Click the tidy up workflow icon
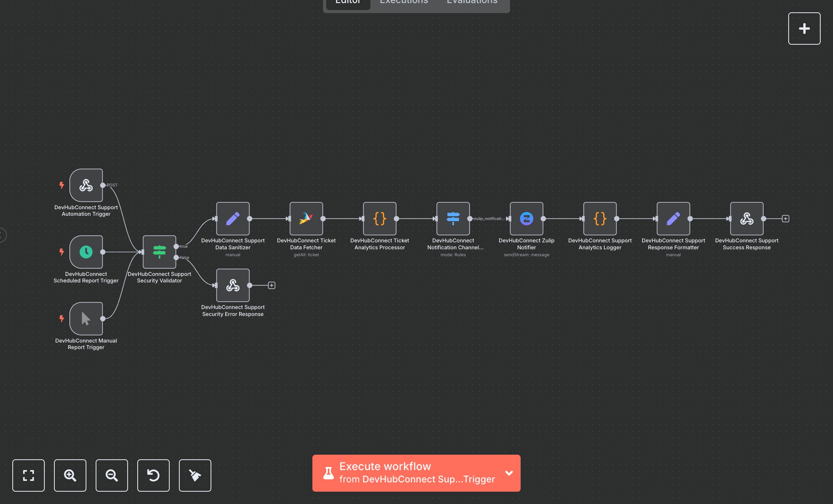Viewport: 833px width, 504px height. point(195,475)
